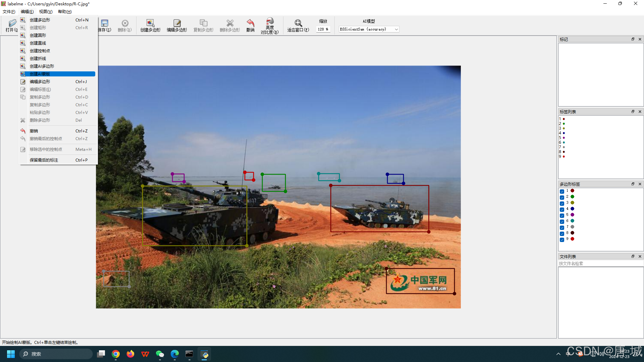Uncheck polygon label 9 checkbox
This screenshot has height=362, width=644.
pyautogui.click(x=562, y=240)
